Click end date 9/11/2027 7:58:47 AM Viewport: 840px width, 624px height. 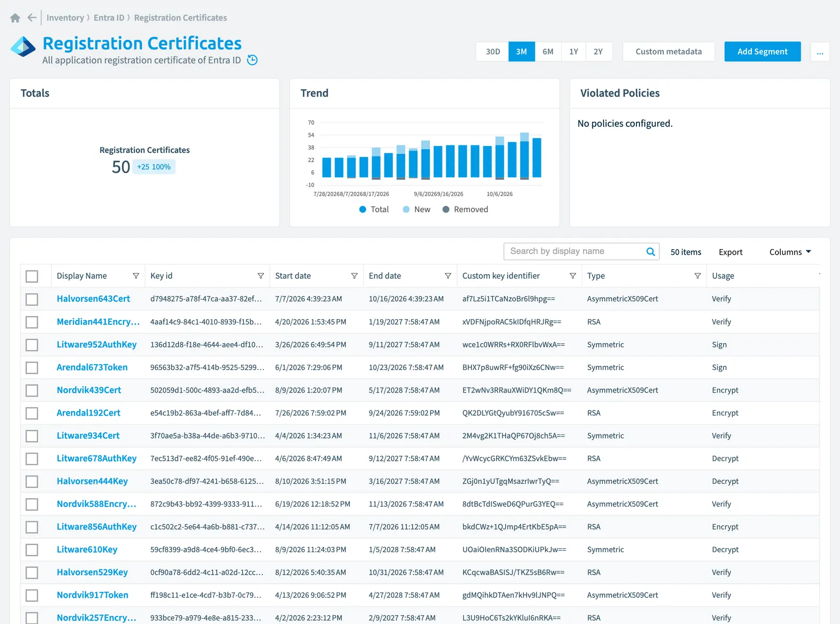click(404, 345)
